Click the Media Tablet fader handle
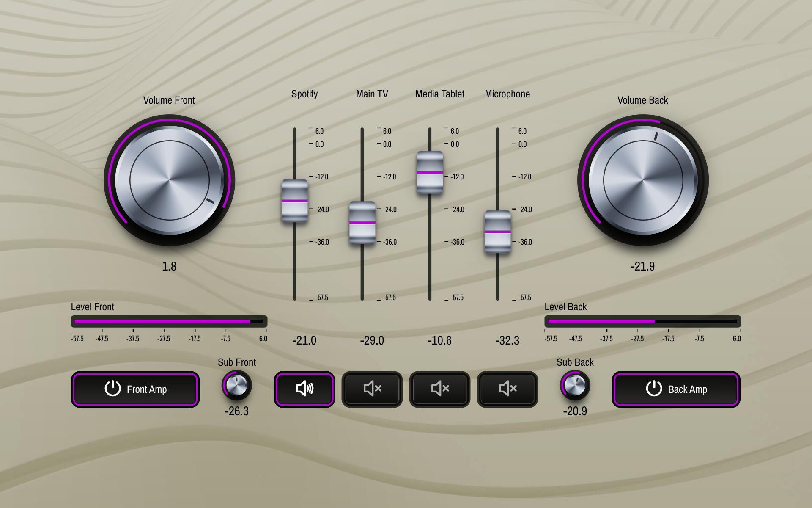The width and height of the screenshot is (812, 508). coord(430,173)
